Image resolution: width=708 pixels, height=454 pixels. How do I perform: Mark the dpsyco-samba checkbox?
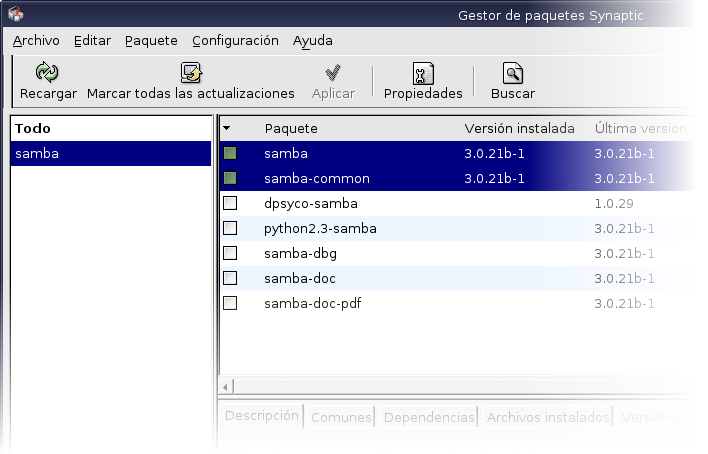coord(230,203)
